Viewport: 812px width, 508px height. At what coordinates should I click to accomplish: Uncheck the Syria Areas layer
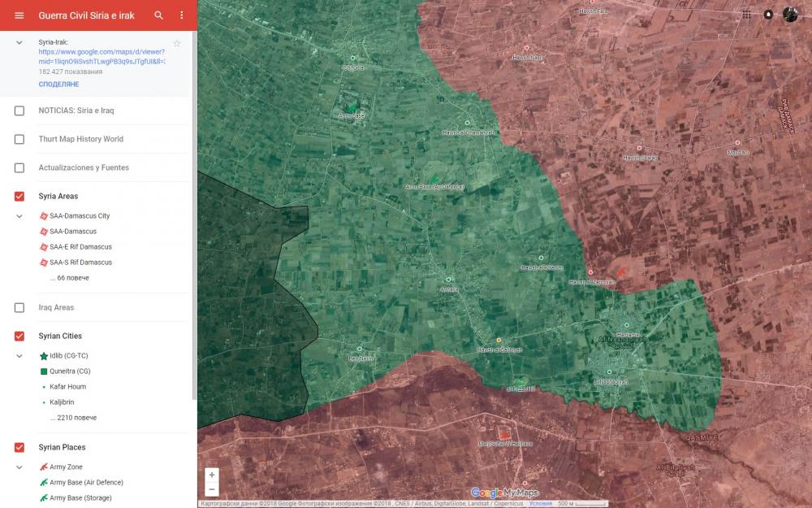19,196
